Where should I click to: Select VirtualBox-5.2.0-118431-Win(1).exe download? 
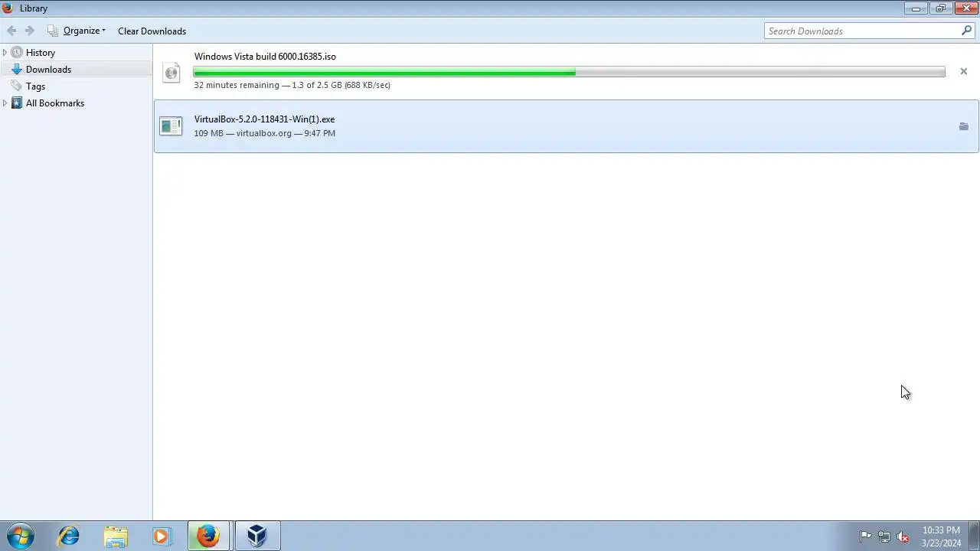[x=567, y=126]
